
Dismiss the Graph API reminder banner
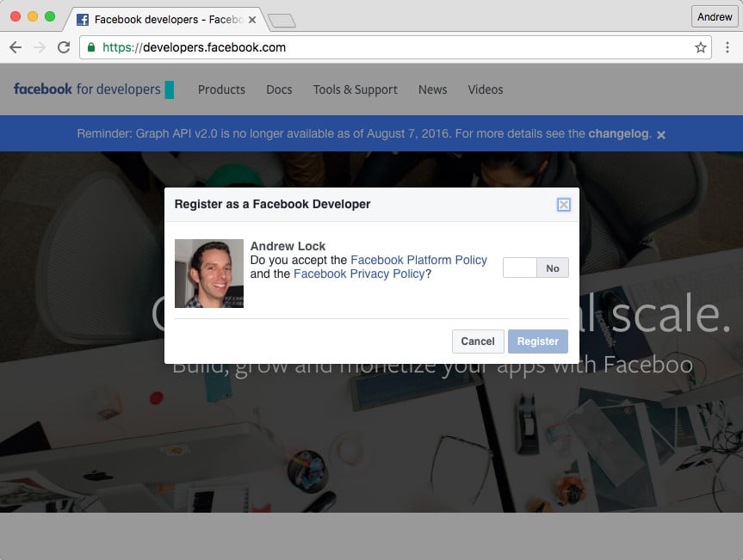tap(661, 135)
